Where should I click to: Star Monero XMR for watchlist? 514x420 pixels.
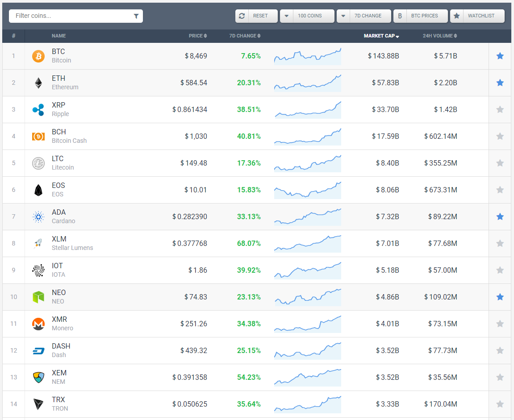point(500,324)
